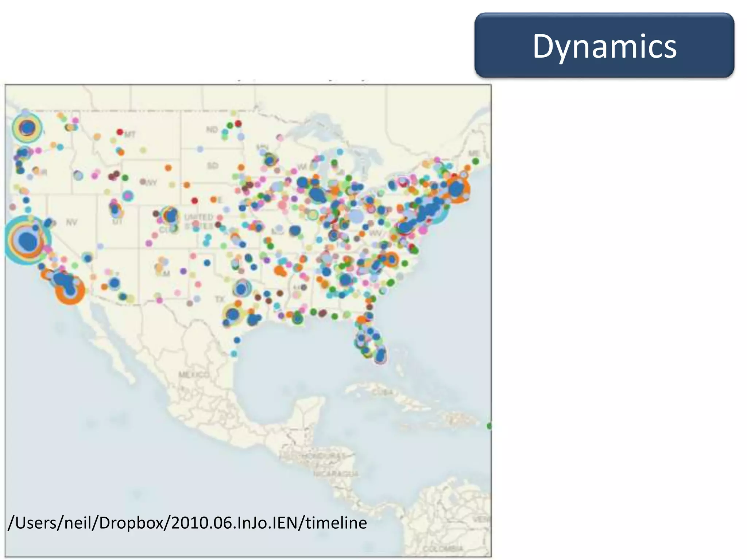Select the large Seattle cluster bubble
The width and height of the screenshot is (747, 560).
[27, 128]
